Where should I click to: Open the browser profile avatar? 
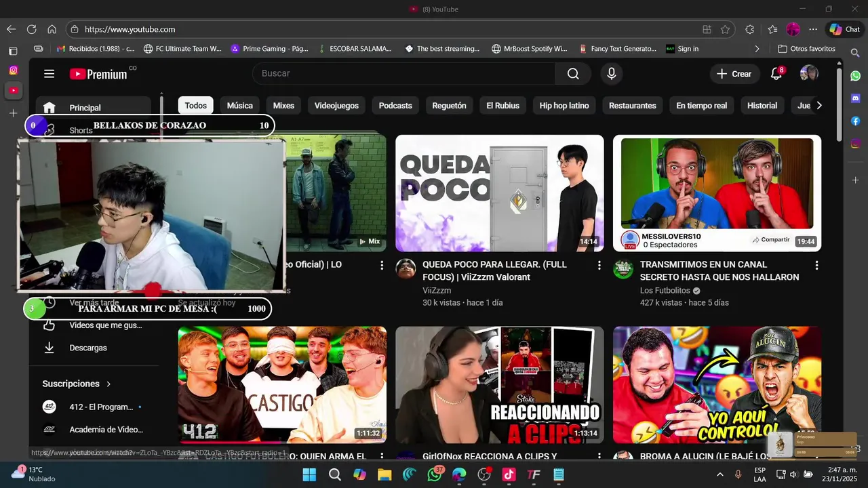coord(793,29)
